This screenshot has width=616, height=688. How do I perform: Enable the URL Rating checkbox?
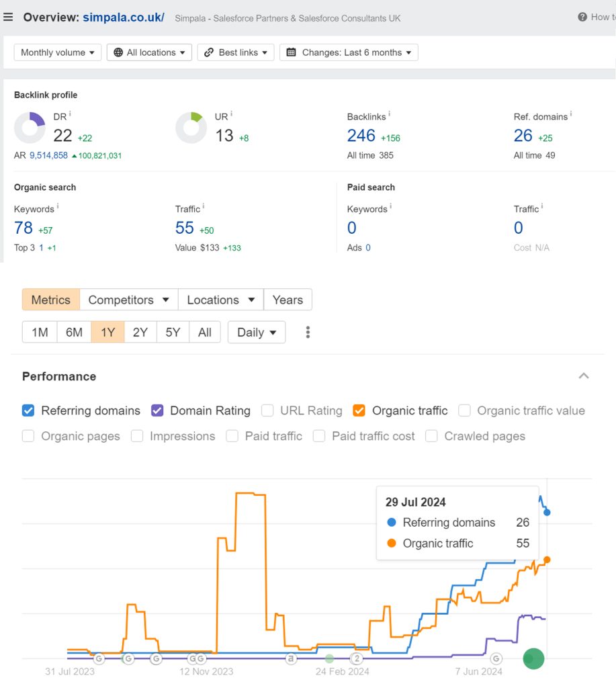coord(267,411)
